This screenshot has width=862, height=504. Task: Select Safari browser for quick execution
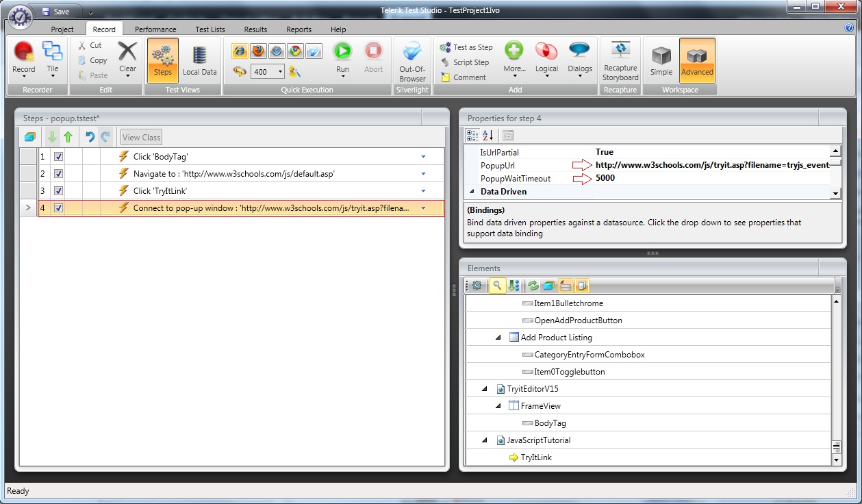click(277, 51)
